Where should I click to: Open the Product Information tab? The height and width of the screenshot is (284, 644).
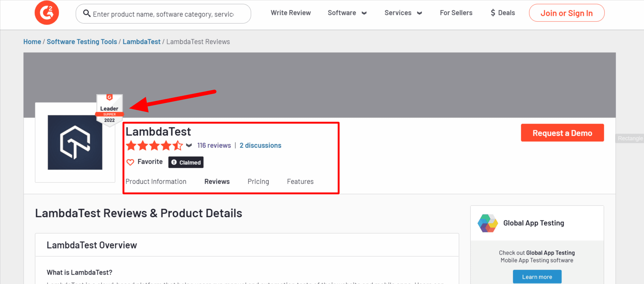coord(156,182)
